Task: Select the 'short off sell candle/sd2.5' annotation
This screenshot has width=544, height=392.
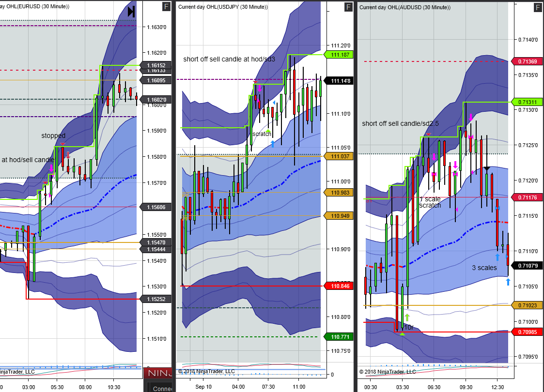Action: tap(400, 123)
